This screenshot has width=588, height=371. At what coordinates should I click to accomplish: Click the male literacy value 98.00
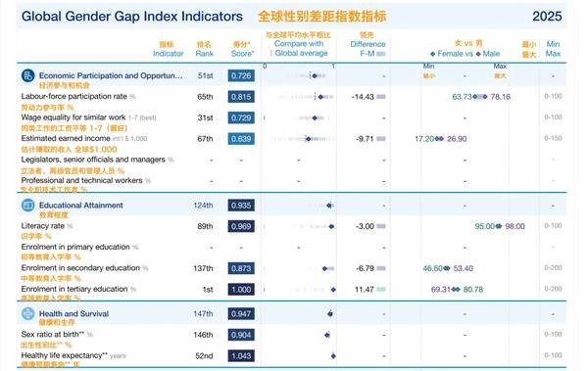pyautogui.click(x=514, y=226)
